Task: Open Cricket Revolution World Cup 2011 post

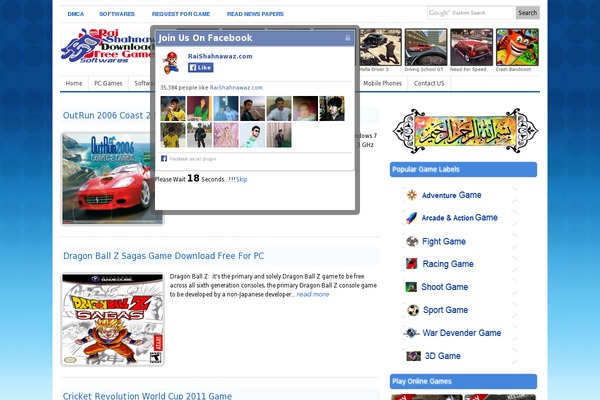Action: (x=147, y=396)
